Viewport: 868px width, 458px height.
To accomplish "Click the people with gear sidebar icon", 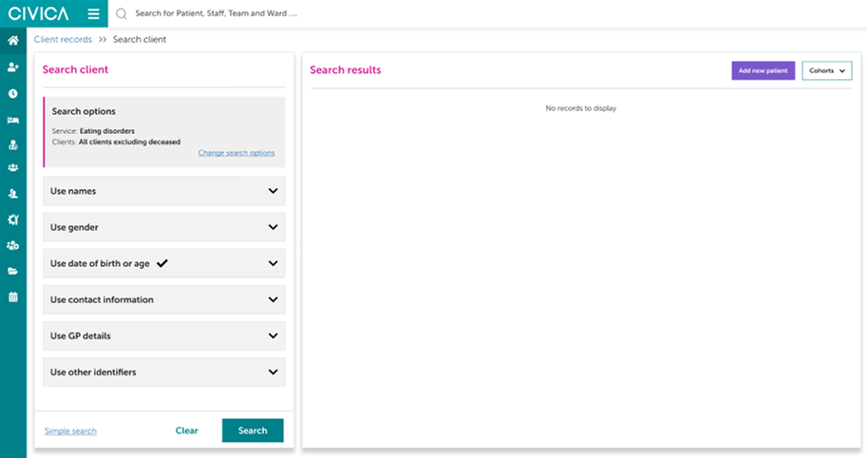I will pos(12,245).
